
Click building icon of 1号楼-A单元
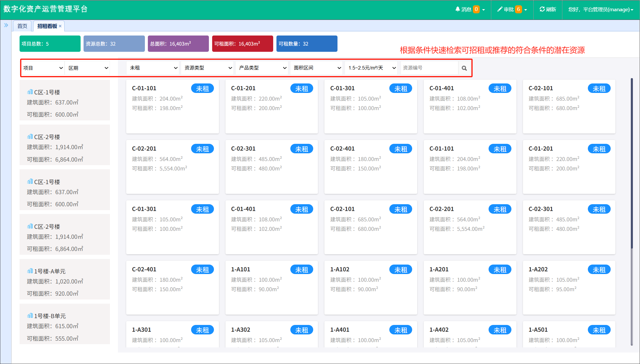(x=30, y=271)
